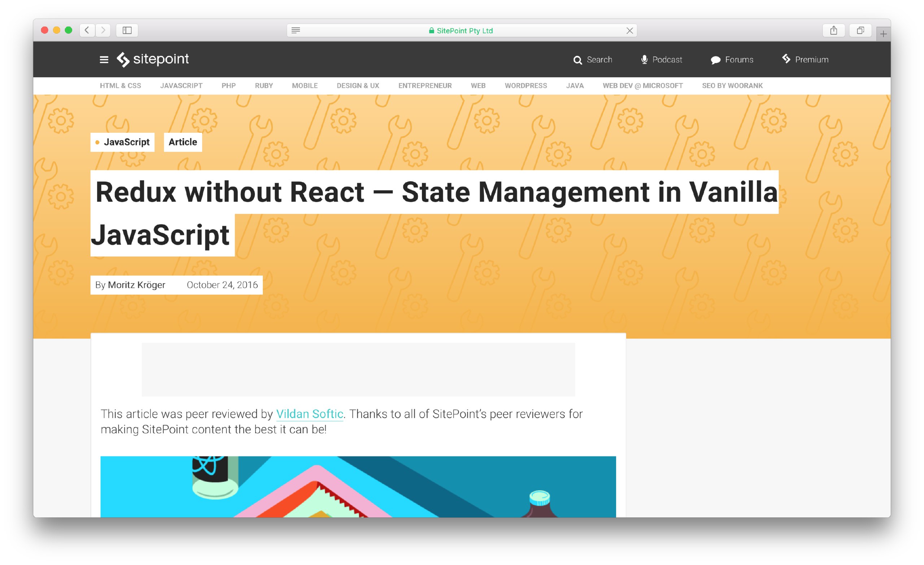
Task: Click the Article tag badge
Action: click(x=183, y=142)
